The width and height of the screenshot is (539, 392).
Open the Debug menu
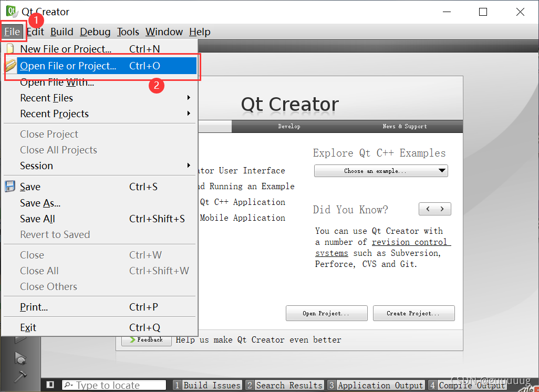[95, 32]
